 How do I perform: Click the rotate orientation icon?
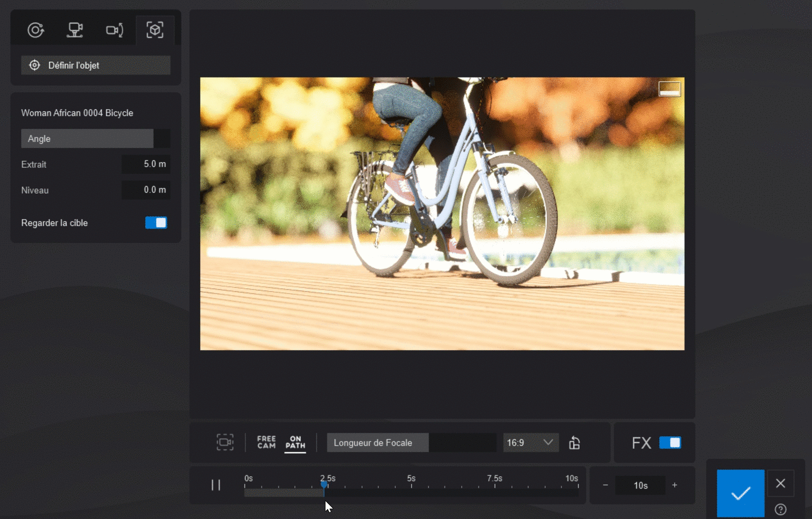point(575,443)
